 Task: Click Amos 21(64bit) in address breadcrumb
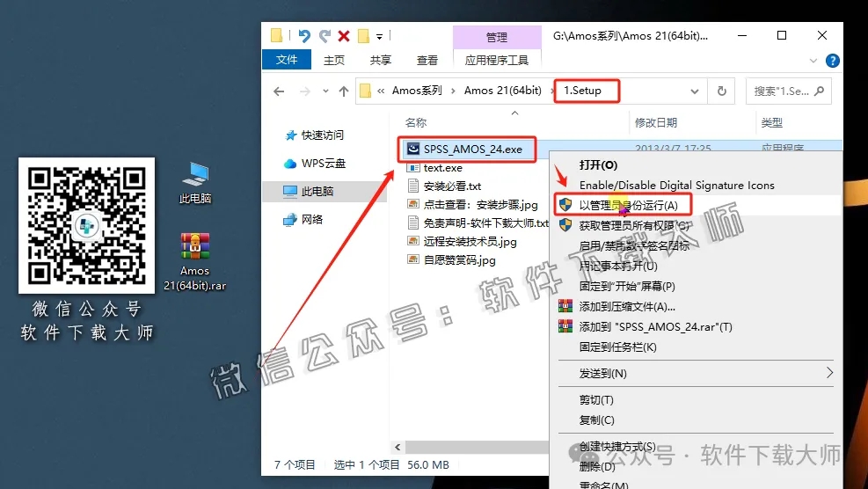[x=503, y=91]
